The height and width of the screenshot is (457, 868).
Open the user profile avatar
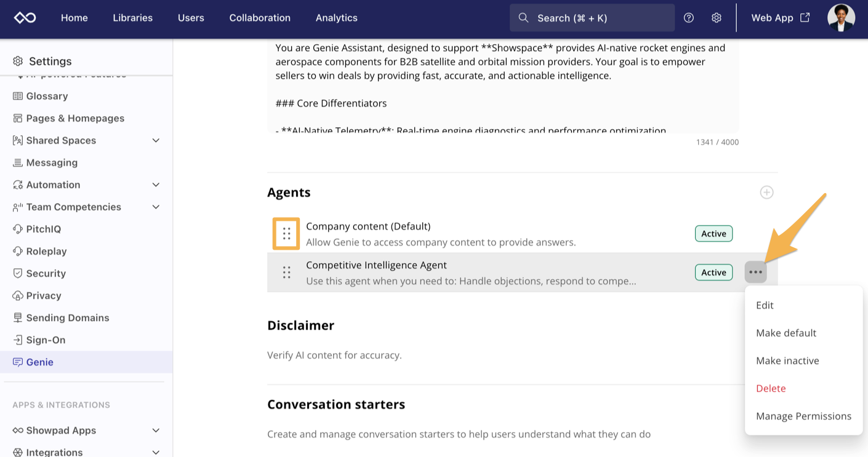coord(841,18)
